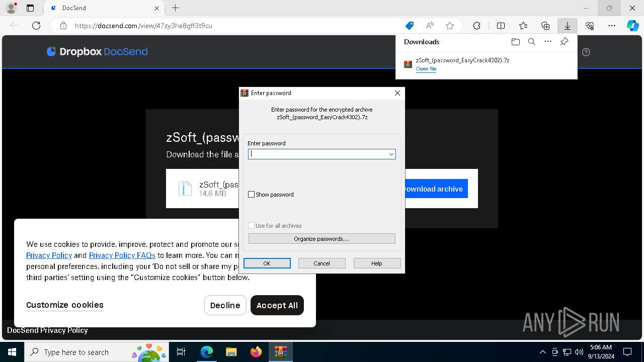Open more options in Downloads panel
The image size is (644, 362).
tap(548, 42)
